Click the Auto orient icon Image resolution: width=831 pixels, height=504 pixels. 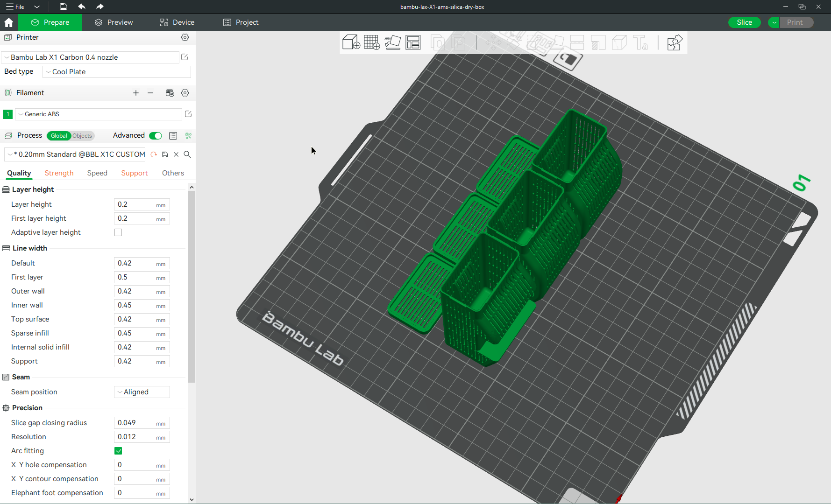click(x=392, y=42)
